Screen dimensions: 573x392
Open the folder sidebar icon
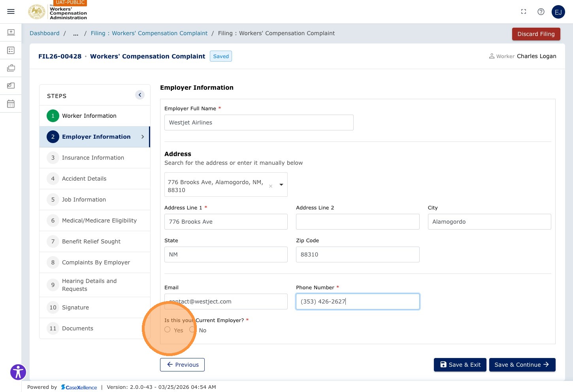click(x=11, y=85)
